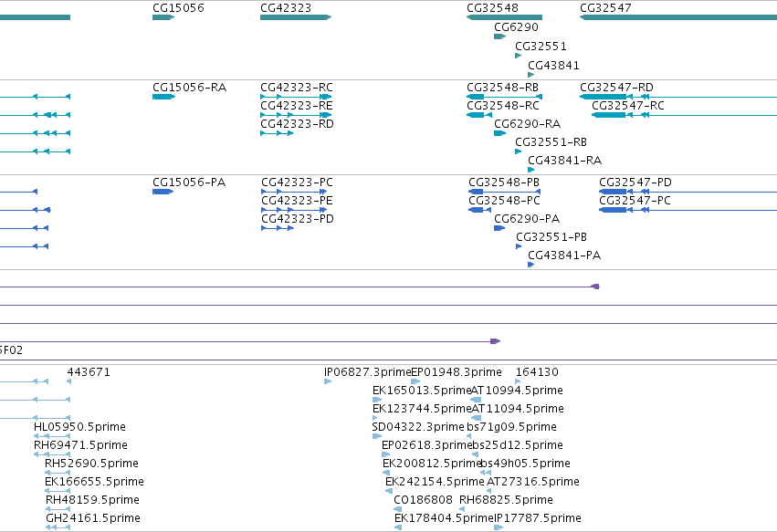This screenshot has width=777, height=532.
Task: Click the SD04322.3prime EST glyph
Action: click(x=377, y=436)
